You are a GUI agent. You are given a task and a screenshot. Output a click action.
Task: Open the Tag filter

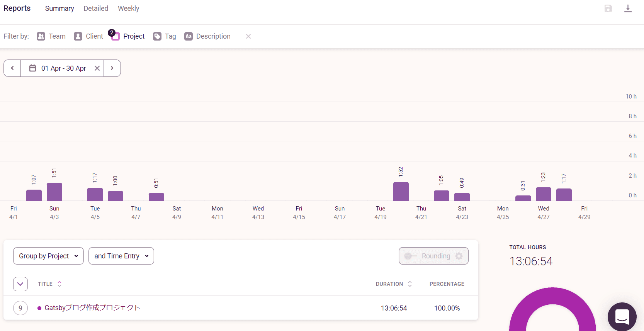(165, 36)
